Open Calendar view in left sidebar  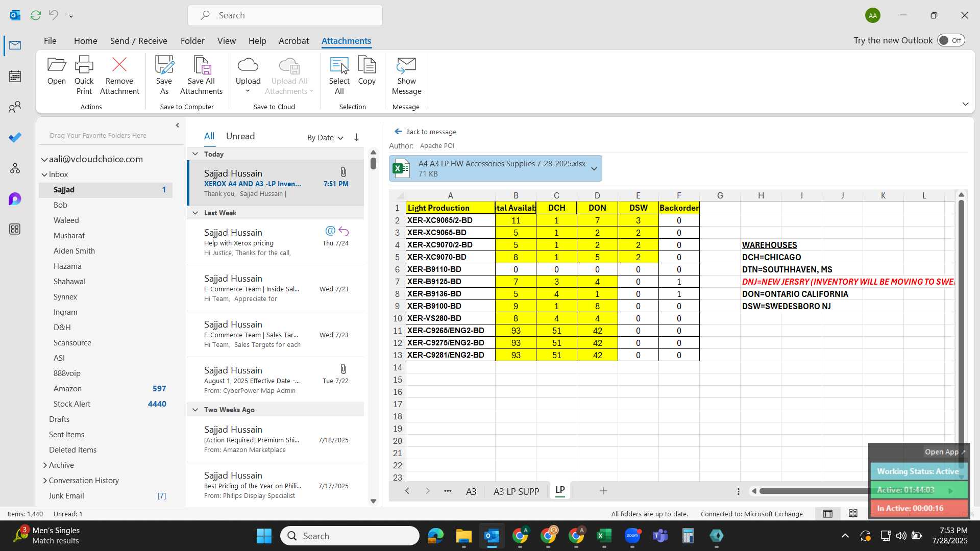click(15, 76)
